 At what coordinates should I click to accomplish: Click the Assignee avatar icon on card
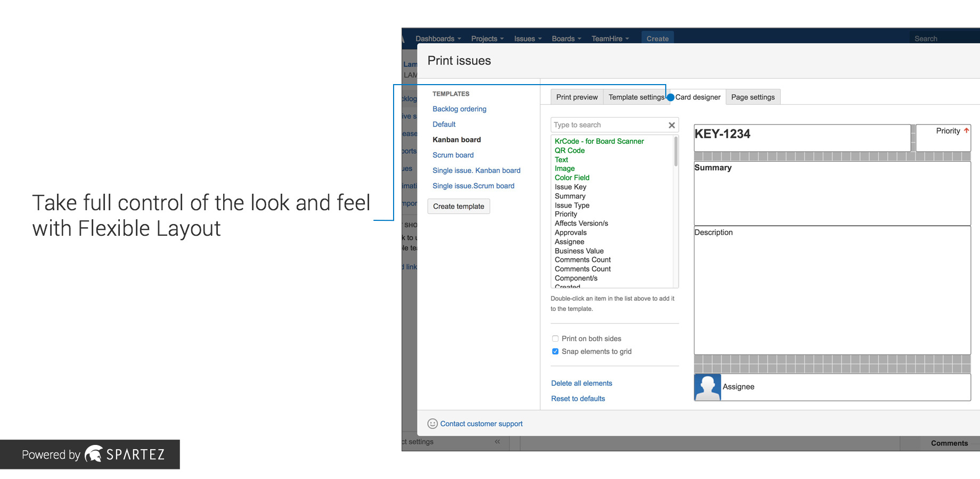[707, 387]
